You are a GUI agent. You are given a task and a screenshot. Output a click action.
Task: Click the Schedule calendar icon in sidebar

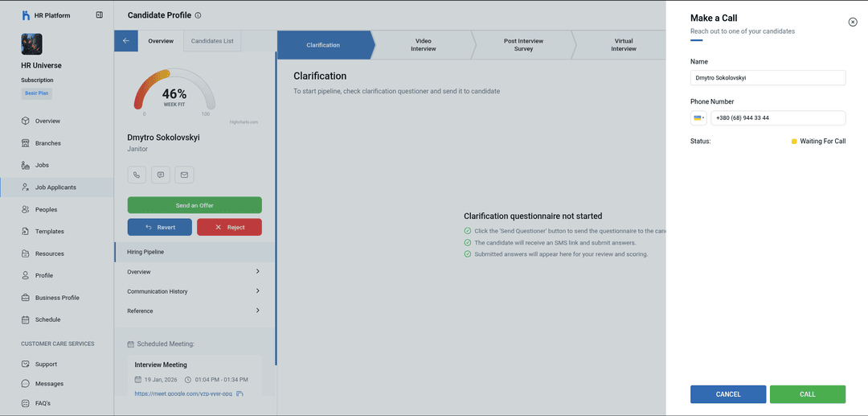click(26, 319)
